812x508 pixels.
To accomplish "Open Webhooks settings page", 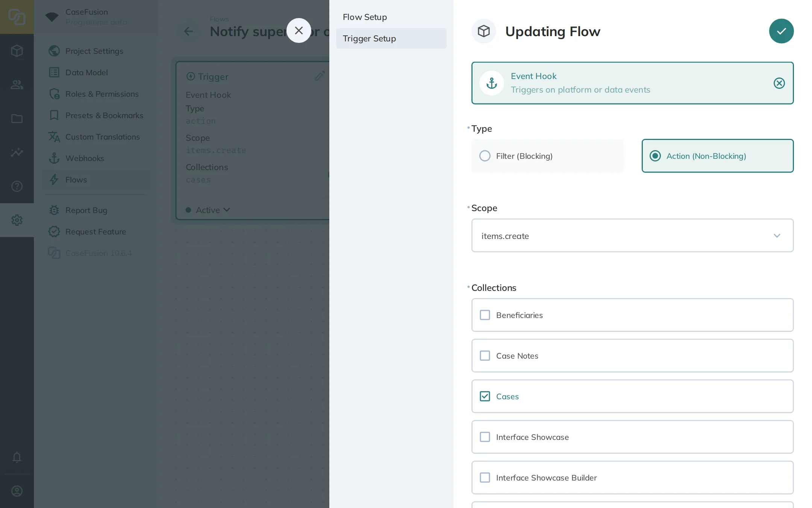I will coord(96,158).
